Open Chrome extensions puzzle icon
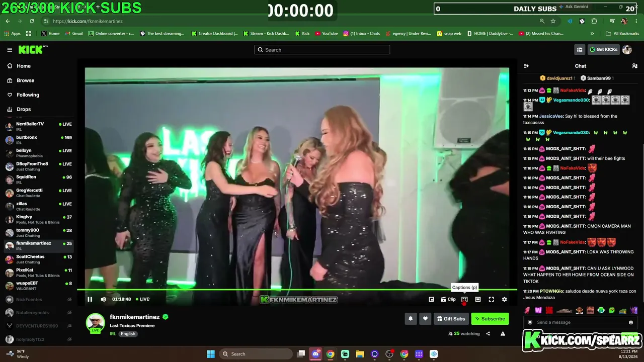 pos(594,21)
